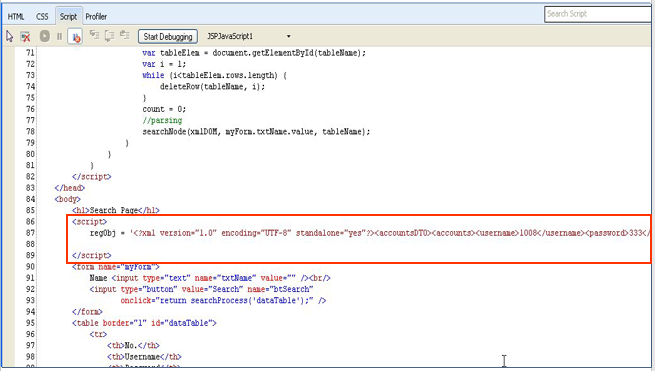Screen dimensions: 655x371
Task: Select the Script tab
Action: pos(68,17)
